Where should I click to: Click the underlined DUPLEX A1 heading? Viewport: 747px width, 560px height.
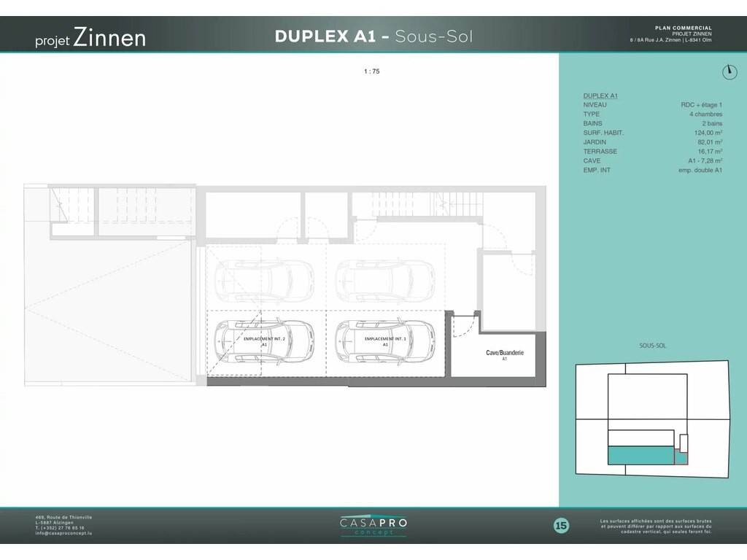click(600, 96)
